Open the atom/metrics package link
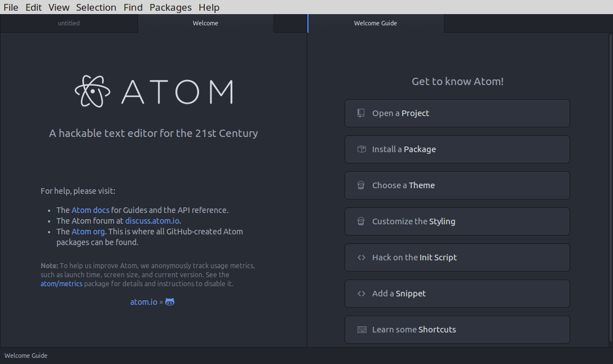613x364 pixels. point(61,284)
